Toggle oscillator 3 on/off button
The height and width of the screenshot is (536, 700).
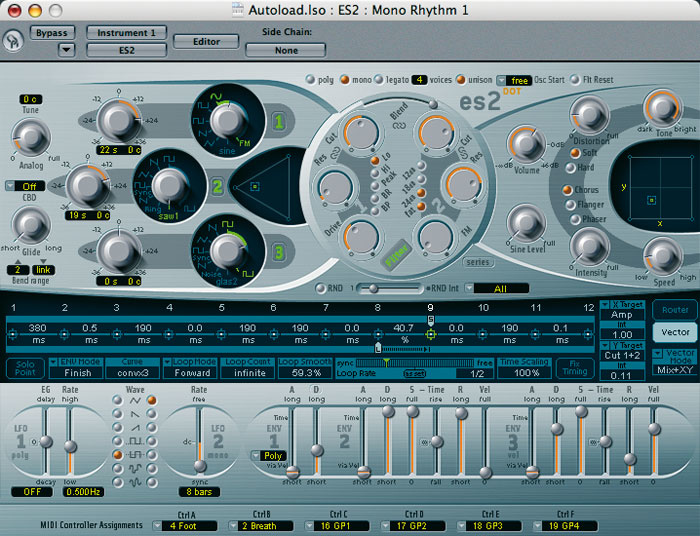coord(279,251)
